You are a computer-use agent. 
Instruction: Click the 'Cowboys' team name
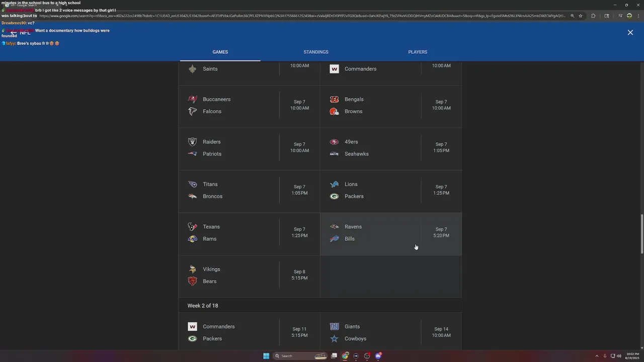pos(355,338)
